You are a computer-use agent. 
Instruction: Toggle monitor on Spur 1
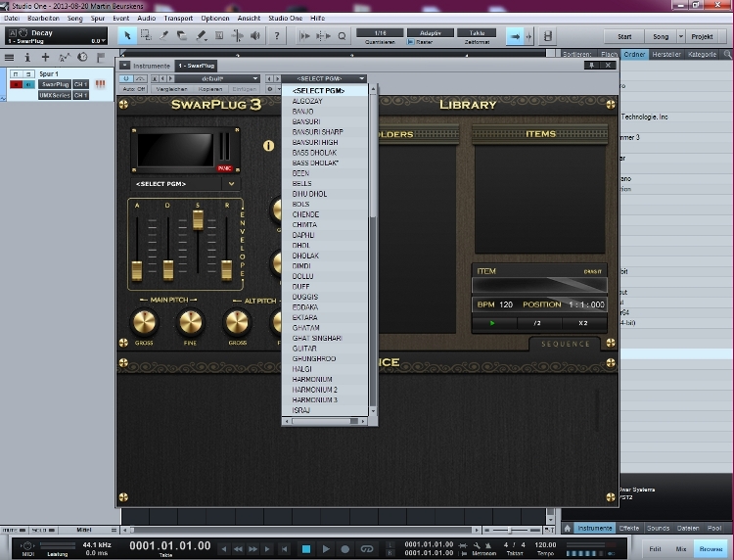coord(28,84)
